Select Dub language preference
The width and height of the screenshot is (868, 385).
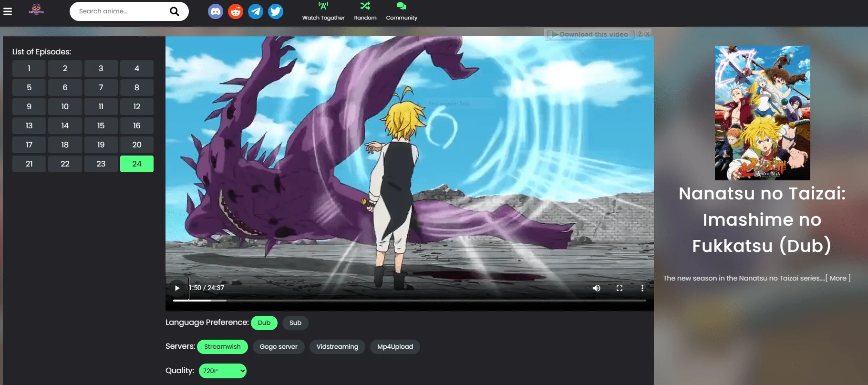pyautogui.click(x=264, y=323)
